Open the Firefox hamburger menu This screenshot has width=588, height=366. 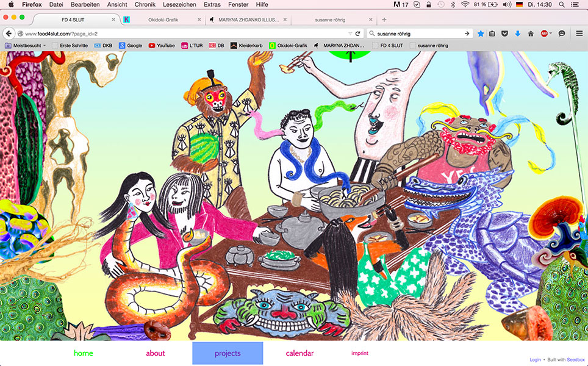(579, 34)
